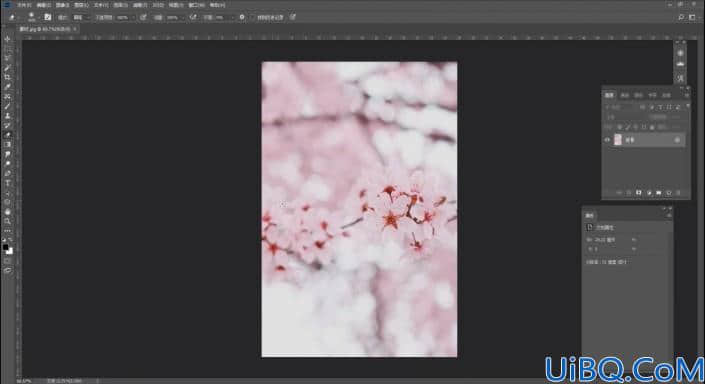Screen dimensions: 705x384
Task: Open the Edit Toolbar three-dots button
Action: [7, 231]
